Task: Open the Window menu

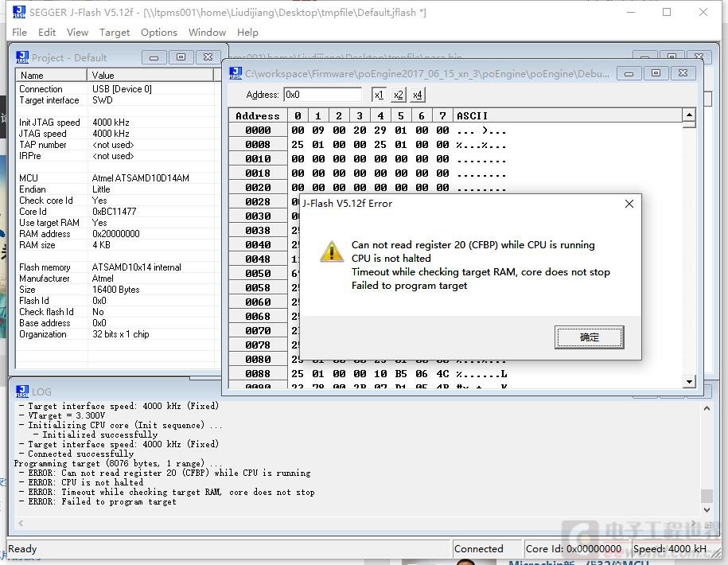Action: (x=207, y=33)
